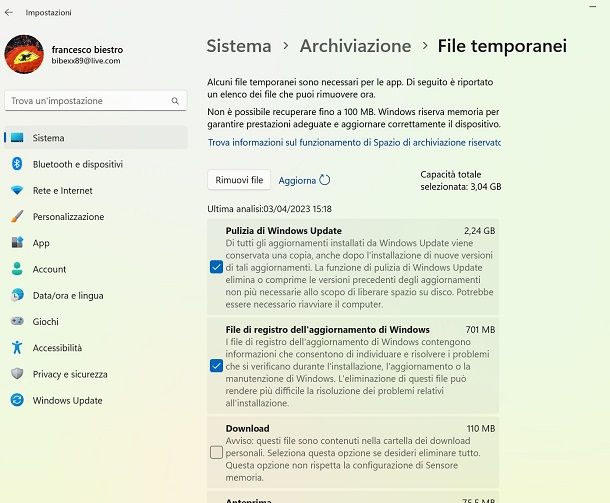Navigate to Sistema in breadcrumb

point(239,46)
